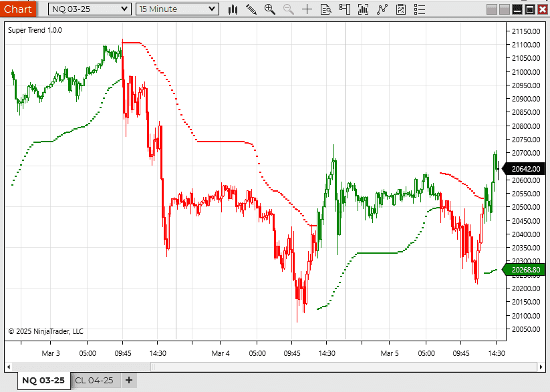Image resolution: width=550 pixels, height=392 pixels.
Task: Click the scrollbar right arrow
Action: pyautogui.click(x=541, y=367)
